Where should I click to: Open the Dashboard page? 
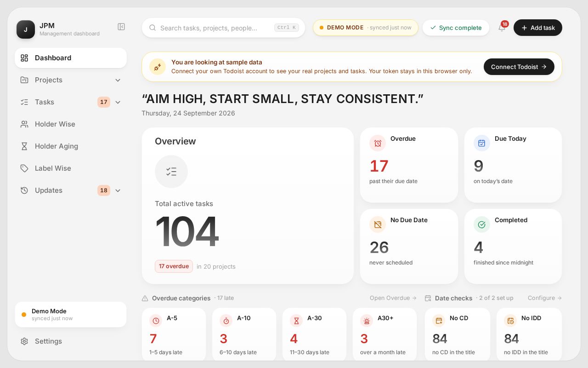click(x=71, y=58)
